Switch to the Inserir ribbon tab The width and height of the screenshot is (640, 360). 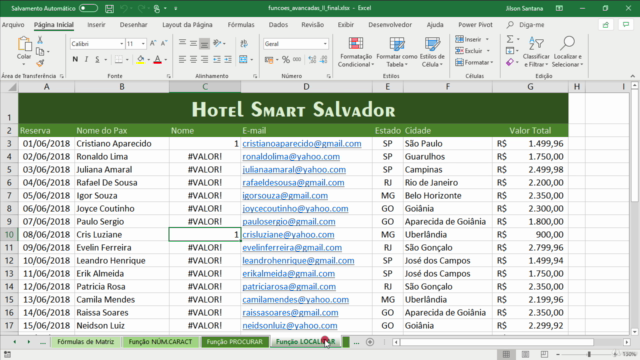pyautogui.click(x=96, y=25)
